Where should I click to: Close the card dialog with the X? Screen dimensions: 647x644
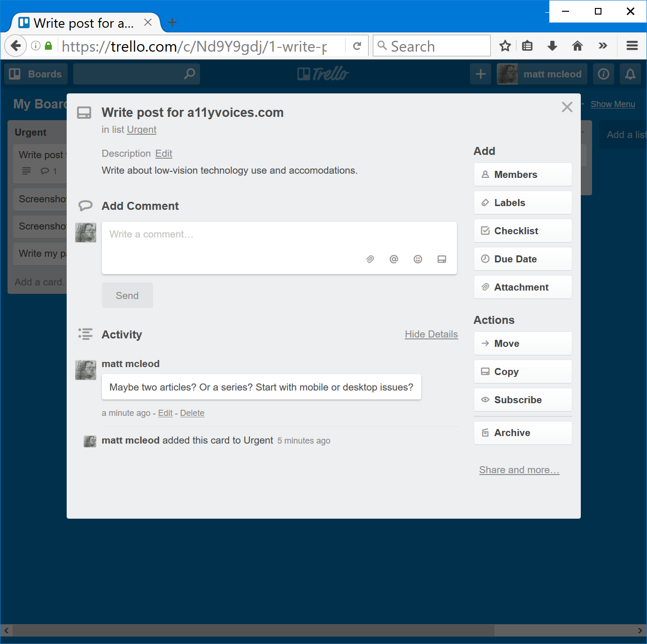(567, 107)
